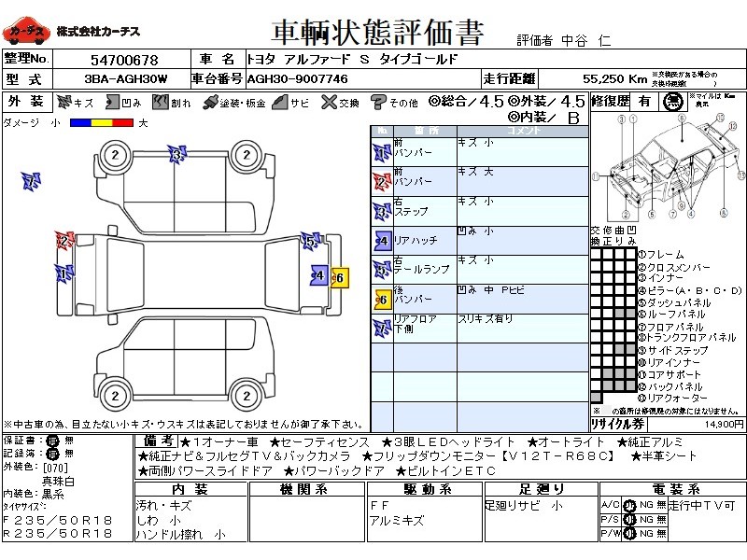747x560 pixels.
Task: Click the chassis number AGH30-9007746
Action: pos(297,79)
